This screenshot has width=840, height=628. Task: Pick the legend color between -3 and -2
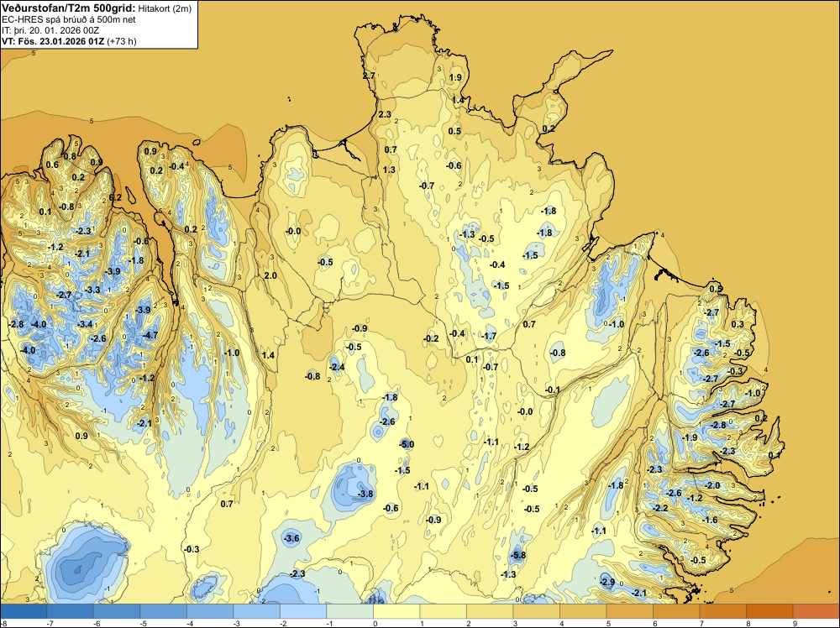tap(256, 611)
